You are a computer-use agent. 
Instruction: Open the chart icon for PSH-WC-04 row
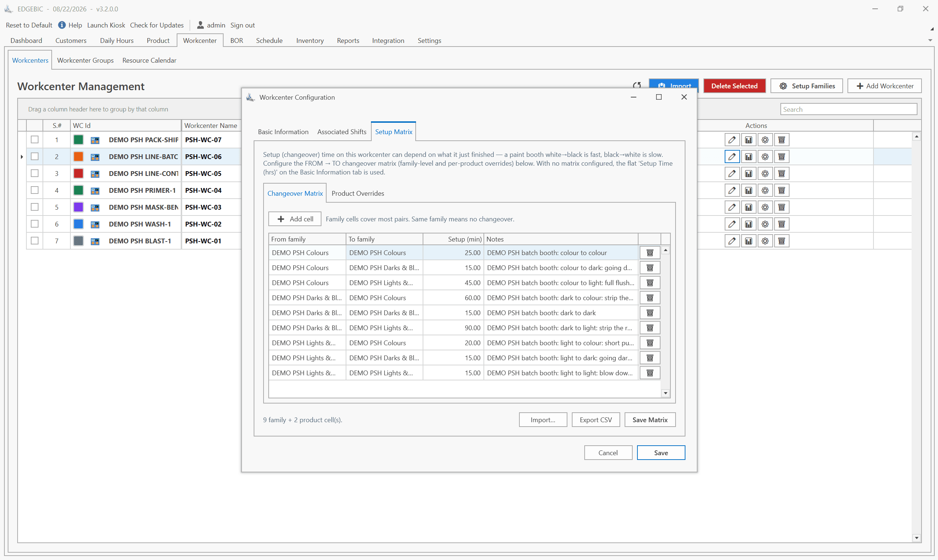coord(748,190)
